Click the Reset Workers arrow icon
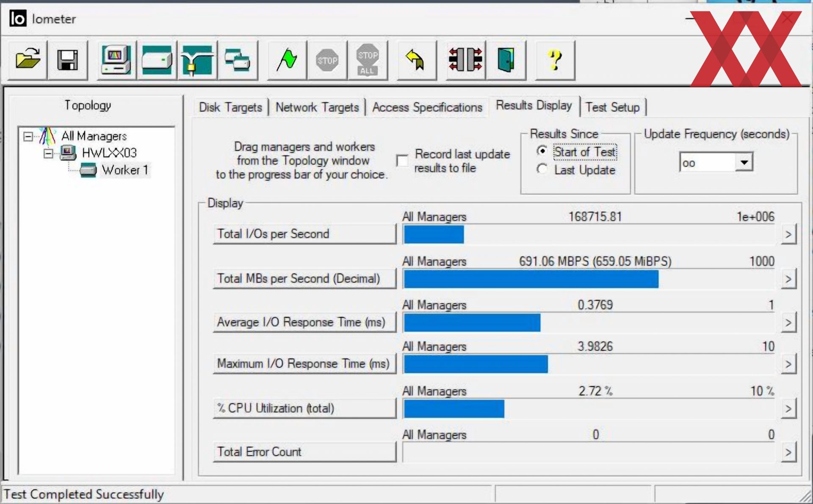 coord(416,60)
